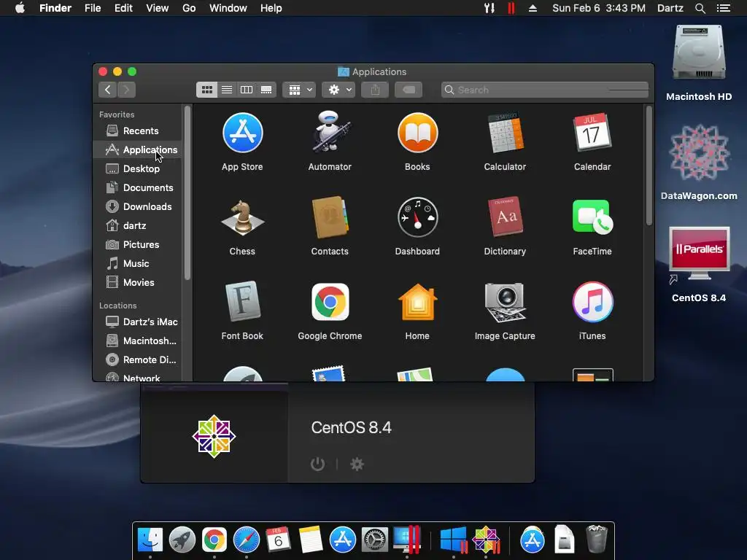This screenshot has width=747, height=560.
Task: Open the View menu
Action: (x=158, y=8)
